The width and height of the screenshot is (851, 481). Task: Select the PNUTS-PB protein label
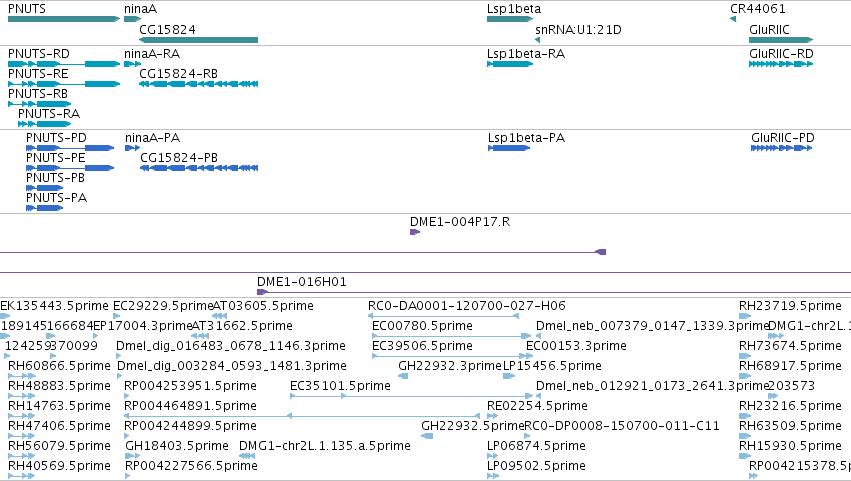[55, 178]
